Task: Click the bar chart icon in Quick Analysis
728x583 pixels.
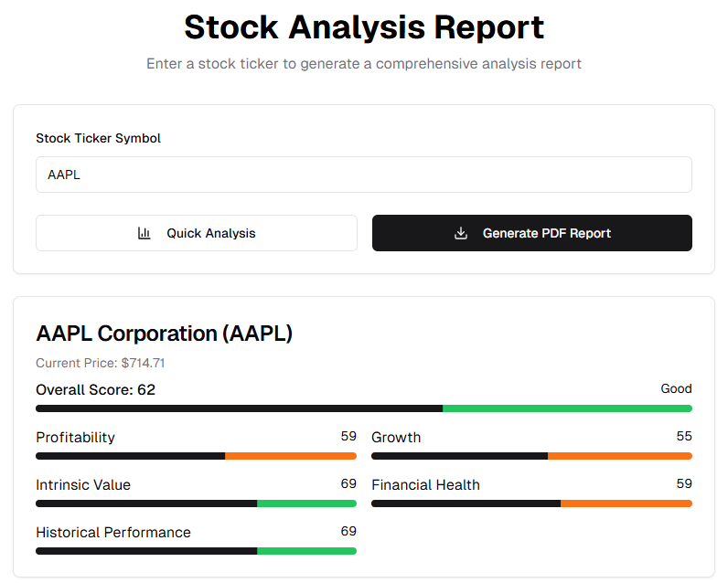Action: click(144, 233)
